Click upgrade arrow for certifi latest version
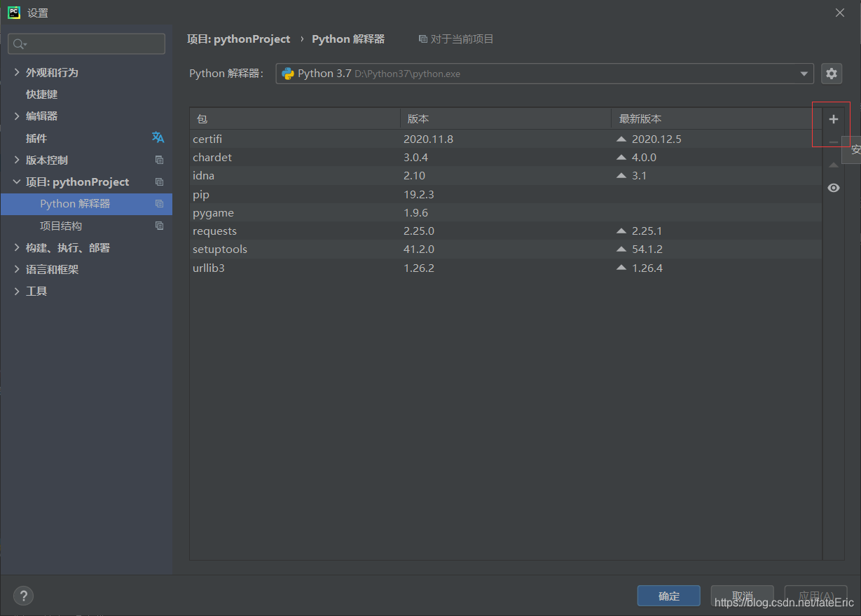 (x=621, y=139)
